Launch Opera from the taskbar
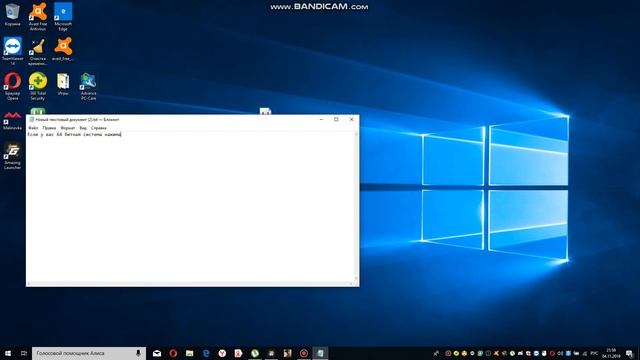The image size is (640, 360). (x=173, y=353)
